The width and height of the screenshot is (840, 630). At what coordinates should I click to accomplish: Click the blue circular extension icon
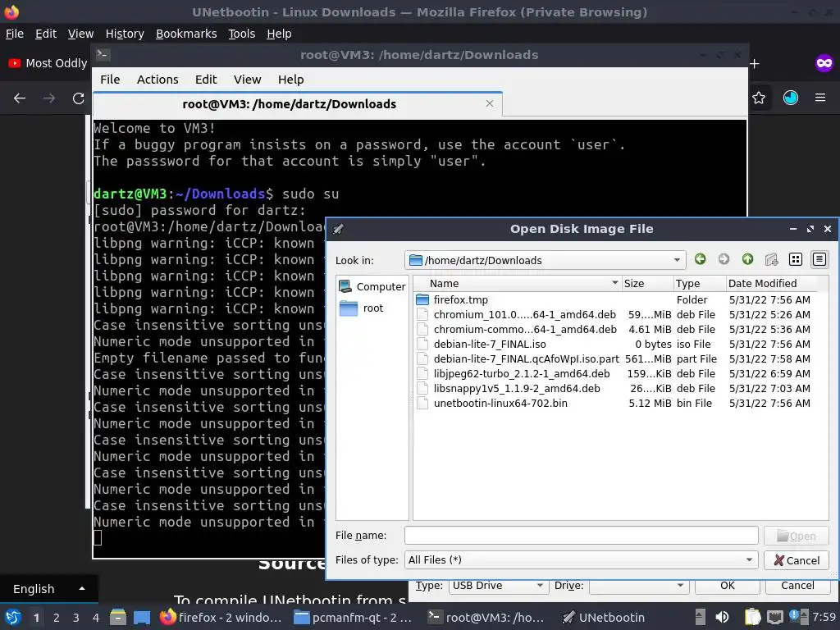tap(790, 98)
